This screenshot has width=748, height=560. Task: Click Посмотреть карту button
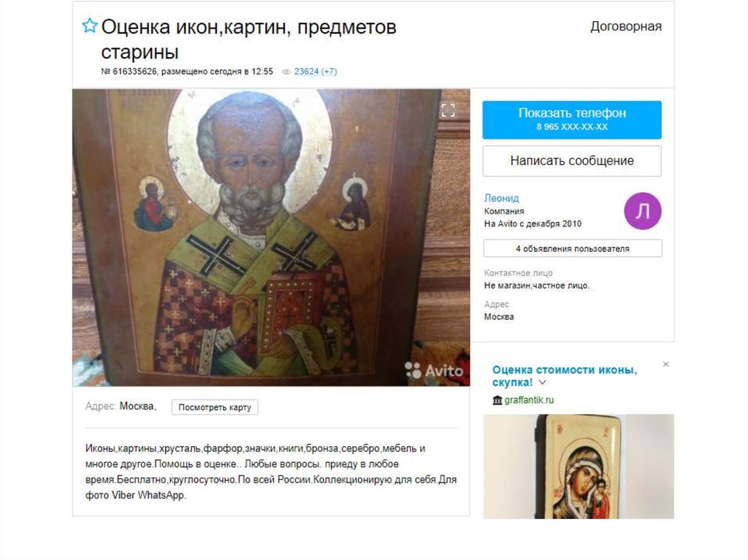[215, 407]
